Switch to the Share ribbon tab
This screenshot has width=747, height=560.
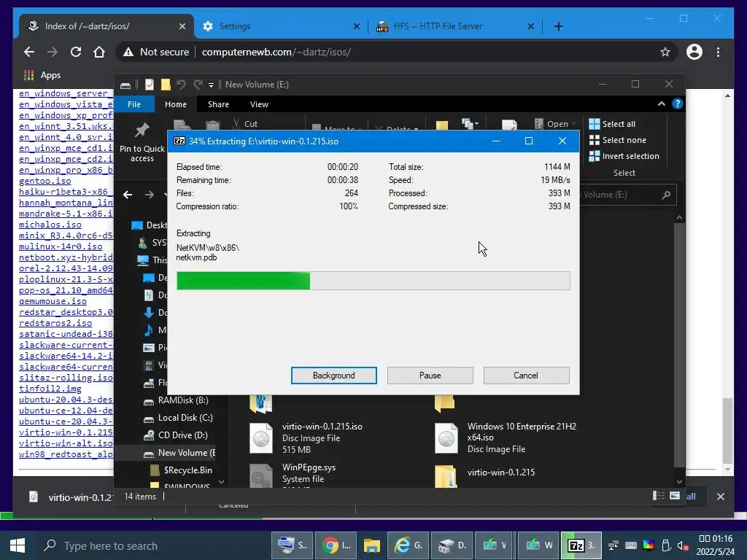coord(218,104)
